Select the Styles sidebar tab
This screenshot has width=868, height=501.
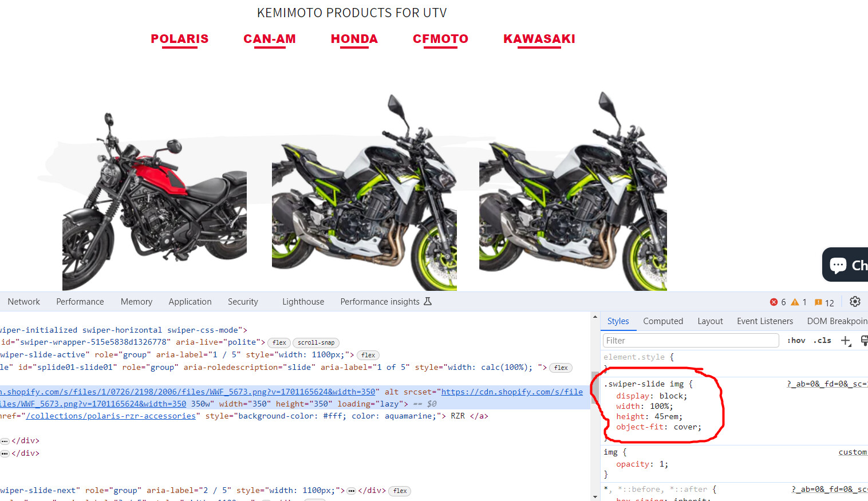618,321
